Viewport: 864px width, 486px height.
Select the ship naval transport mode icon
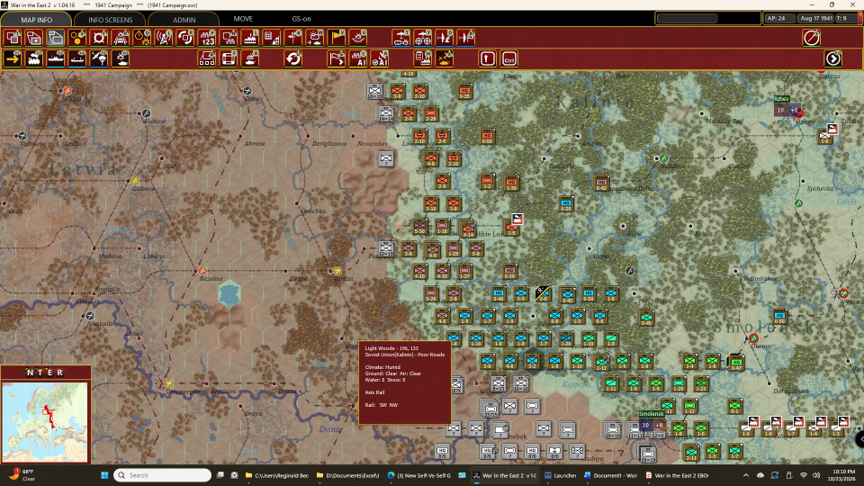coord(56,58)
